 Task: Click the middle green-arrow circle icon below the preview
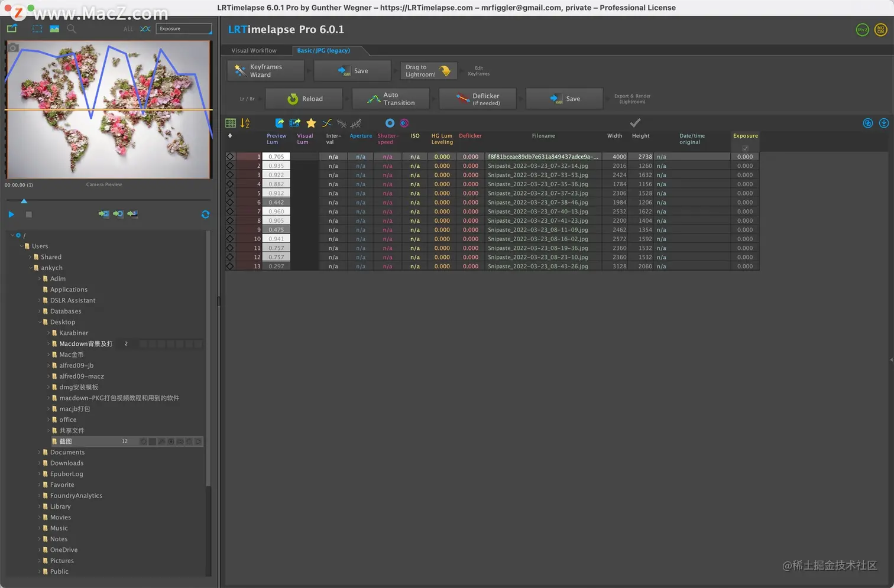point(118,214)
